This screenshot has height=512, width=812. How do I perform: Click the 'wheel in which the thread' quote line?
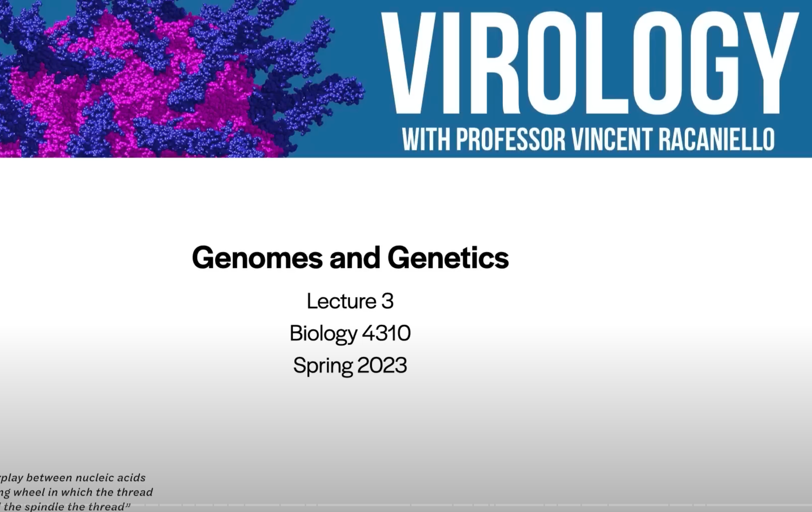tap(76, 492)
